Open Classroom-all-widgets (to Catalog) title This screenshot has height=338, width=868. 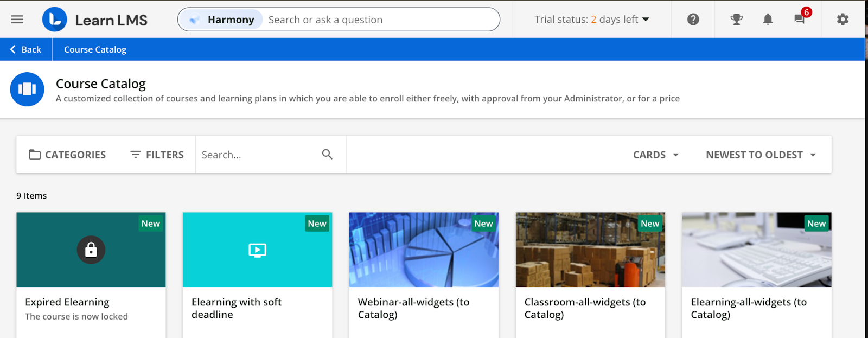pos(585,308)
